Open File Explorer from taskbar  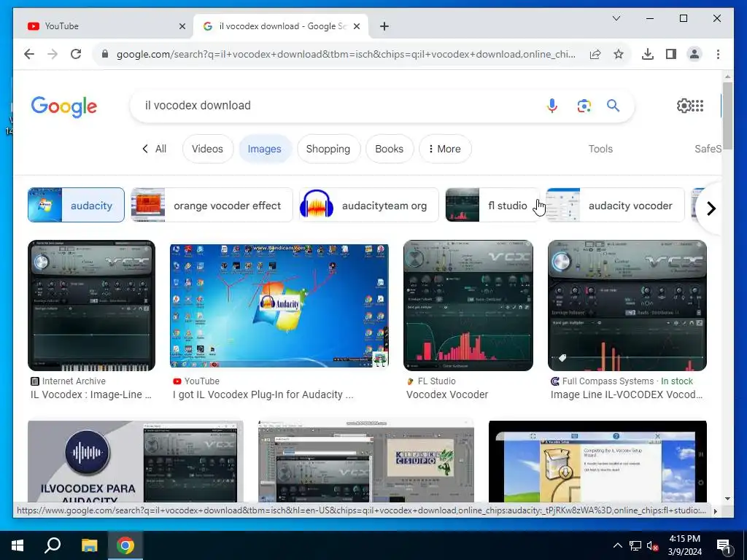tap(89, 545)
